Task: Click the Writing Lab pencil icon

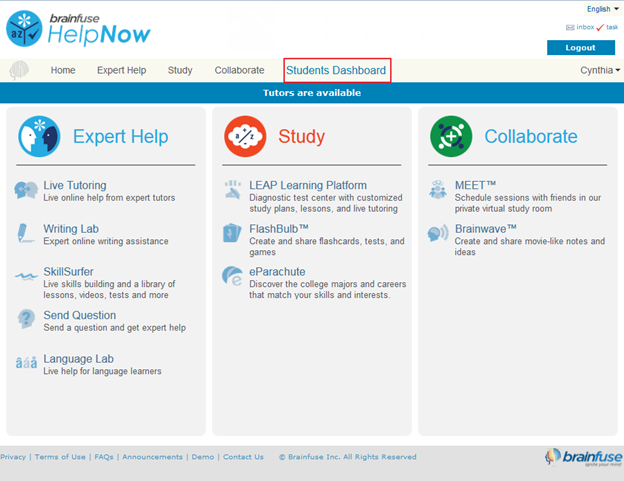Action: tap(26, 234)
